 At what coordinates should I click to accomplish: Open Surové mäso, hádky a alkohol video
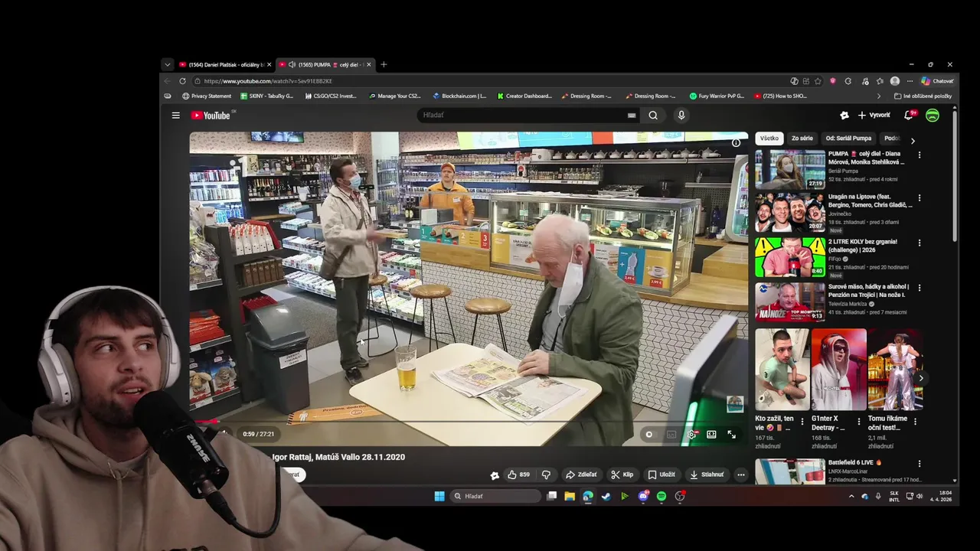click(x=868, y=291)
